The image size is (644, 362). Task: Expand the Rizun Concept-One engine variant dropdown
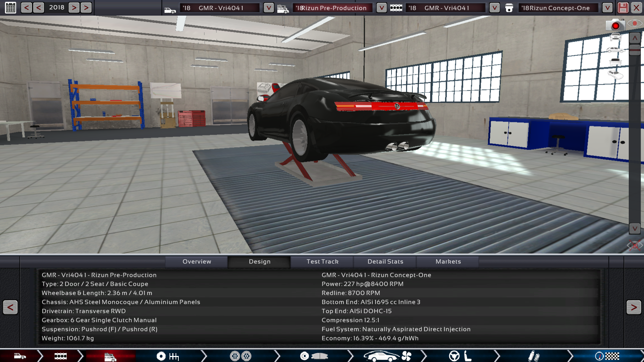(x=607, y=8)
